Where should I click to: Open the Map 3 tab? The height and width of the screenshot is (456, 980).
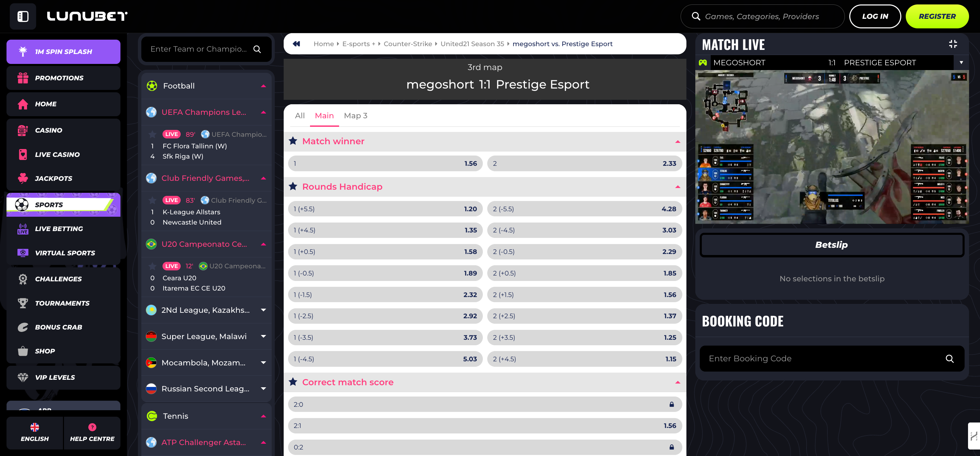pos(355,116)
